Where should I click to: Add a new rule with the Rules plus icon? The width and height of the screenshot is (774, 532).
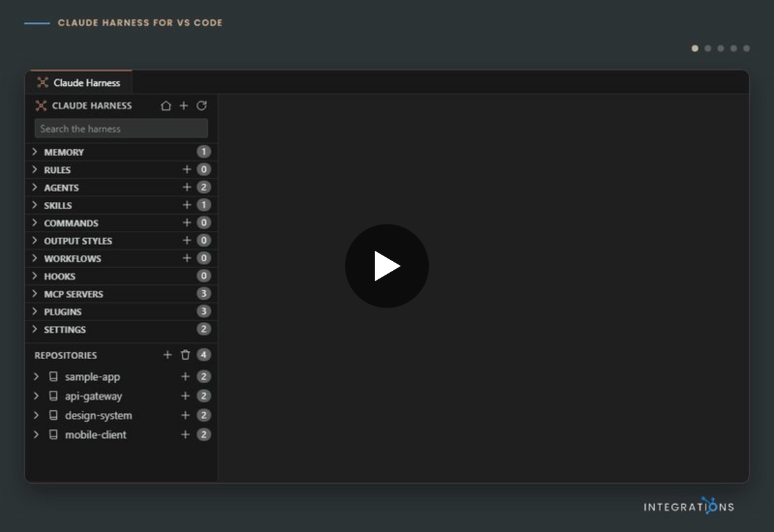coord(187,170)
